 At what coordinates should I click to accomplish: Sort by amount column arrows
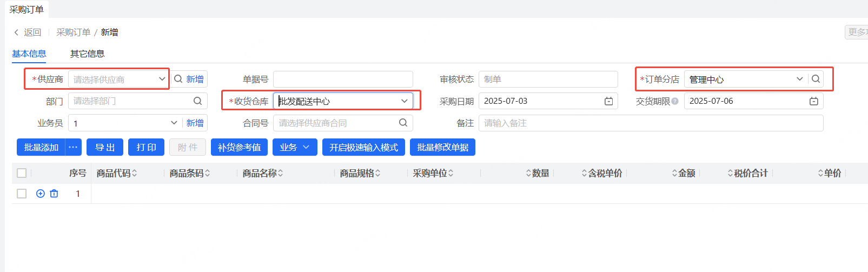[x=674, y=173]
